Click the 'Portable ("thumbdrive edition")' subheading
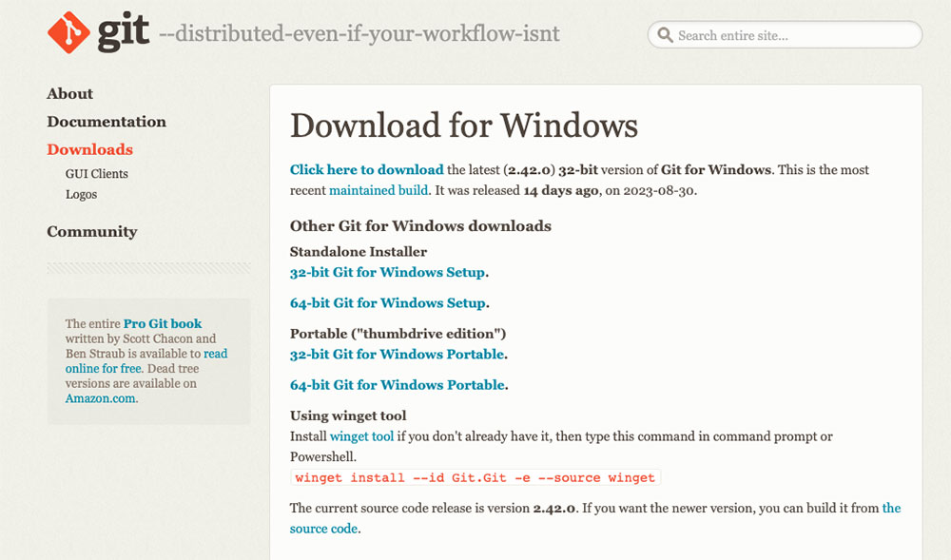951x560 pixels. click(x=398, y=334)
